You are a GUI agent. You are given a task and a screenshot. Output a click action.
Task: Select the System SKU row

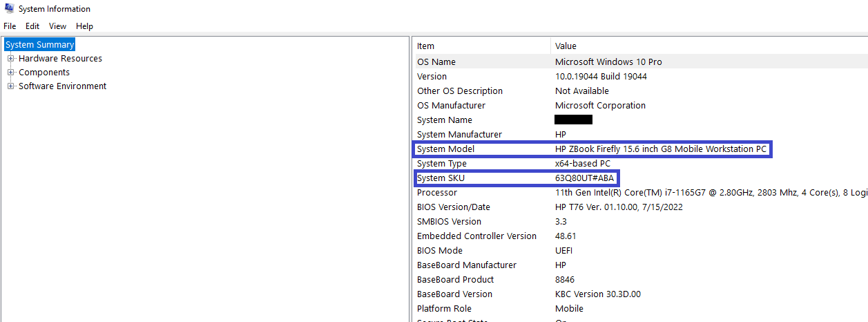click(x=441, y=178)
